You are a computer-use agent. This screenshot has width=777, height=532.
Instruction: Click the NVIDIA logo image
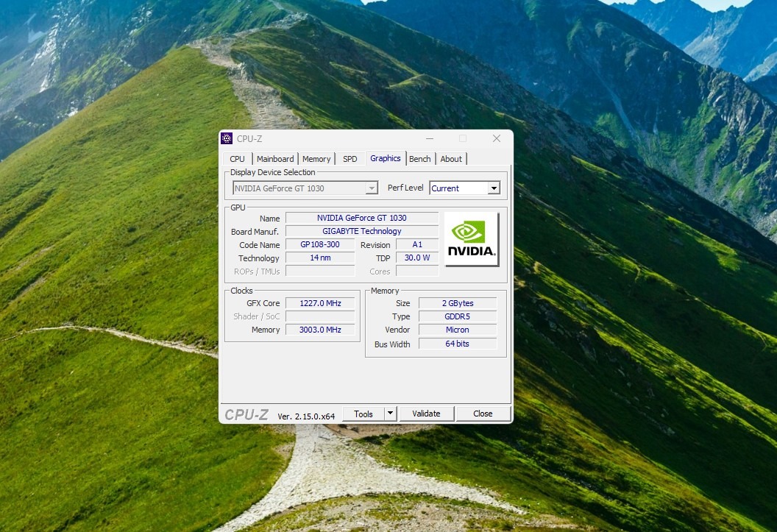[x=471, y=239]
